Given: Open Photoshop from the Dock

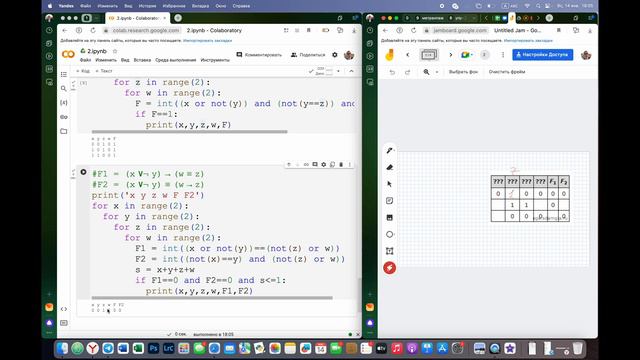Looking at the screenshot, I should pos(153,348).
